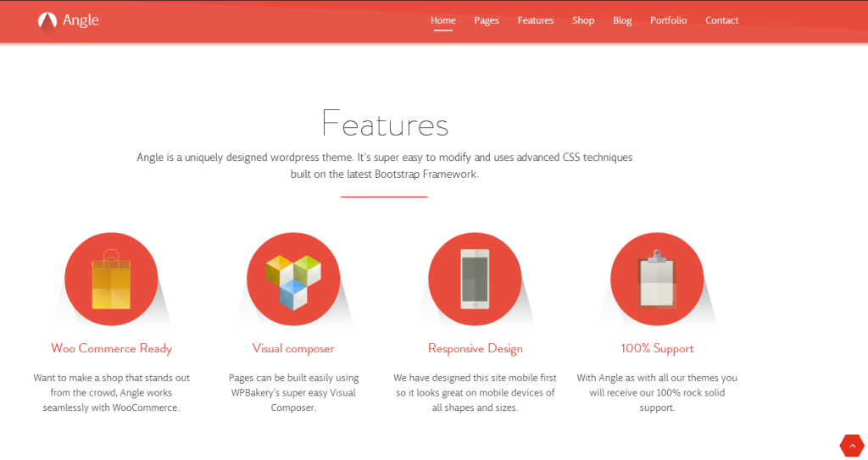Open the Blog menu item

pyautogui.click(x=622, y=20)
